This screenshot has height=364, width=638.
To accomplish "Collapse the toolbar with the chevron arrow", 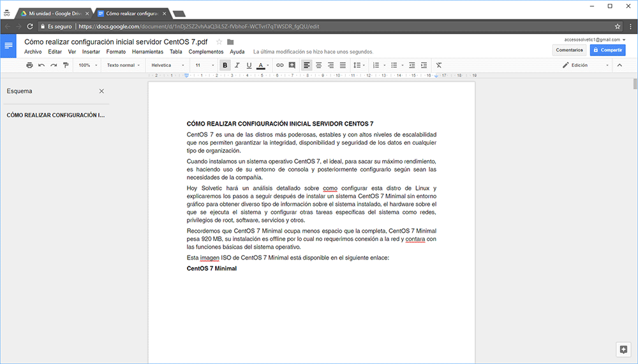I will pos(619,65).
